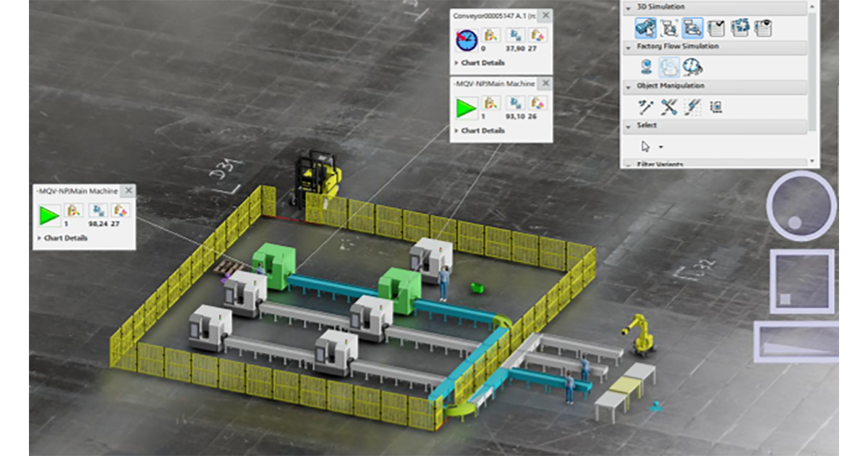Screen dimensions: 868x456
Task: Select the Play Simulation tool in 3D Simulation
Action: [647, 28]
